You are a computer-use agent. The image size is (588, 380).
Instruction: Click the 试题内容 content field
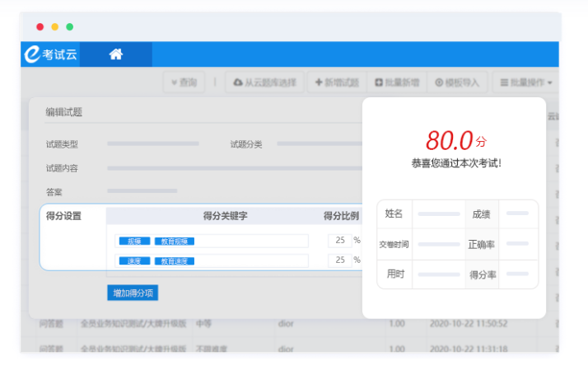click(x=231, y=168)
